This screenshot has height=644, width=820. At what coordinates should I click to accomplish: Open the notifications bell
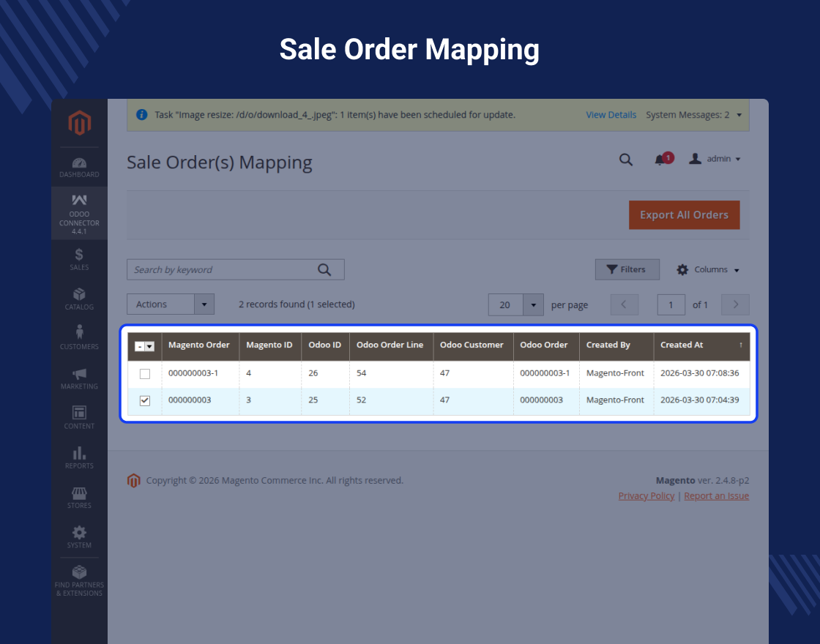click(x=662, y=159)
